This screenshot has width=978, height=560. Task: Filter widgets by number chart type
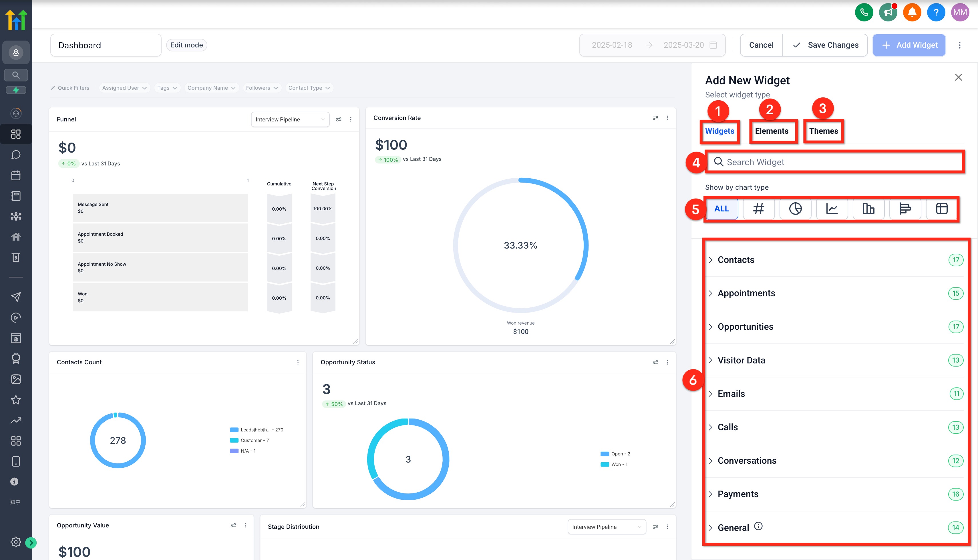(758, 209)
